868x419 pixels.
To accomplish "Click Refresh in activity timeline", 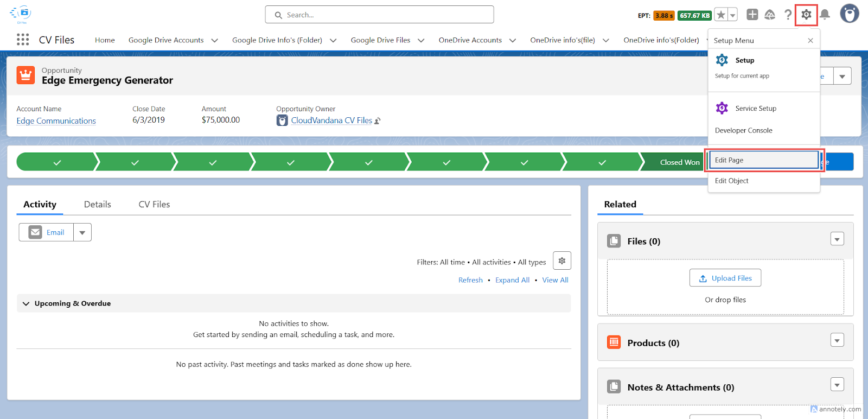I will (470, 280).
